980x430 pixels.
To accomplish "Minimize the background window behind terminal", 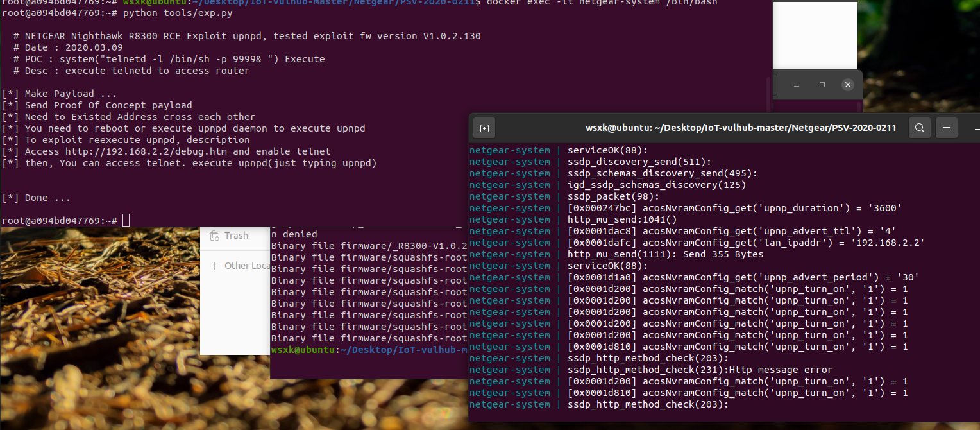I will coord(796,85).
